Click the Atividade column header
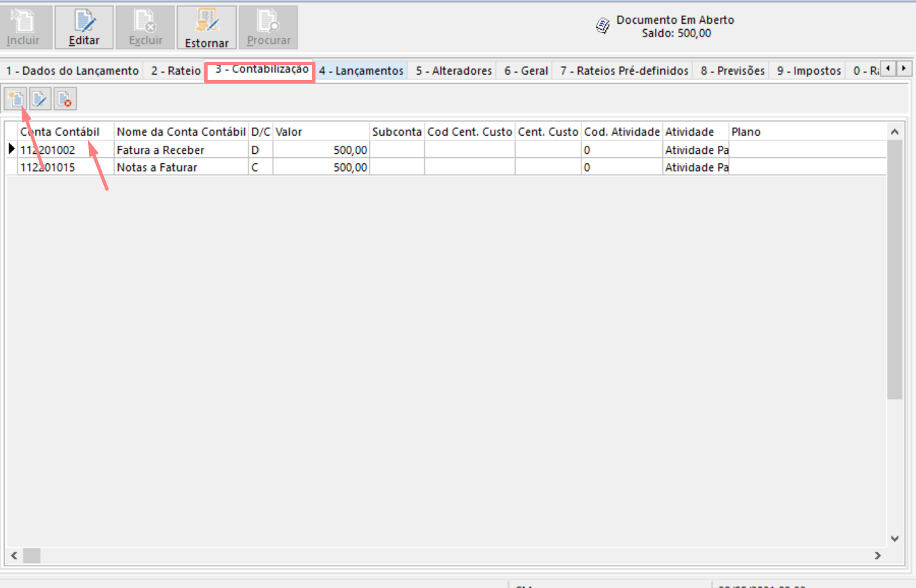 tap(695, 132)
